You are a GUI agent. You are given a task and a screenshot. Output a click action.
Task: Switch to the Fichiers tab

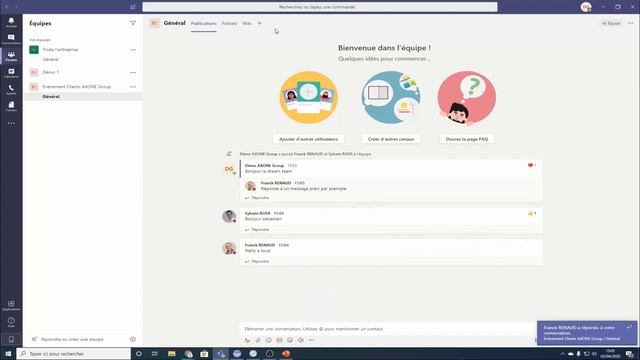(x=229, y=24)
